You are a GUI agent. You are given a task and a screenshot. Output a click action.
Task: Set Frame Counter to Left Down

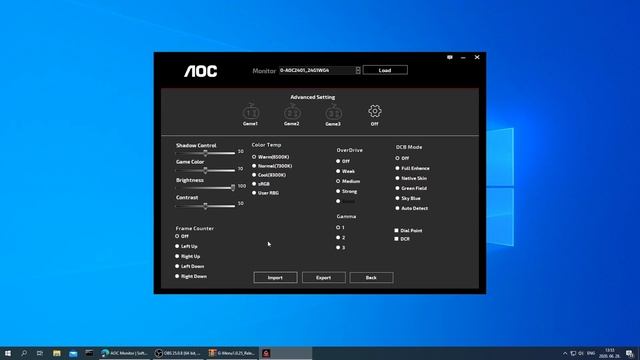click(189, 266)
